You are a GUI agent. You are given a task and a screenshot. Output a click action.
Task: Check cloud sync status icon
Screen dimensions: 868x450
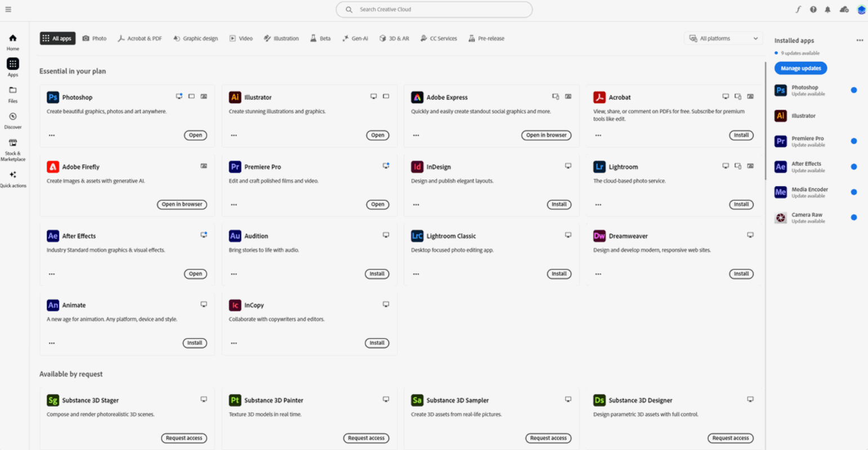coord(844,10)
